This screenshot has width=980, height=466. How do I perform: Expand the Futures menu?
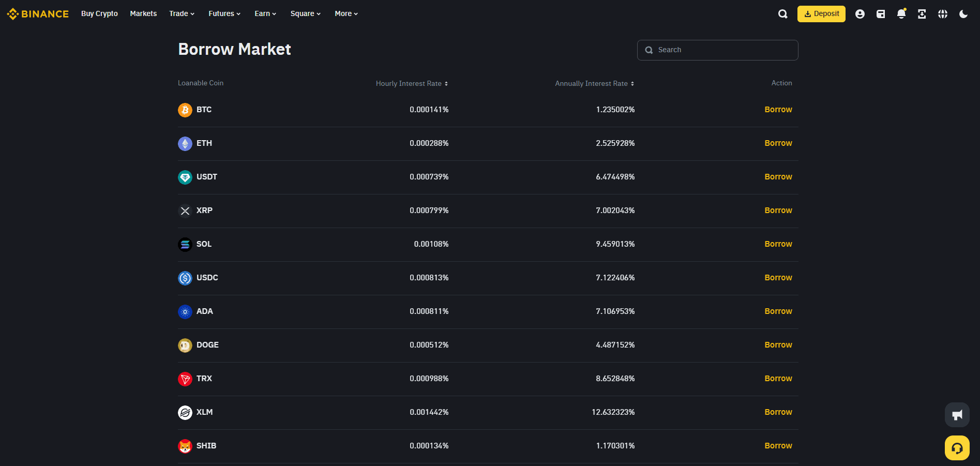pos(224,14)
